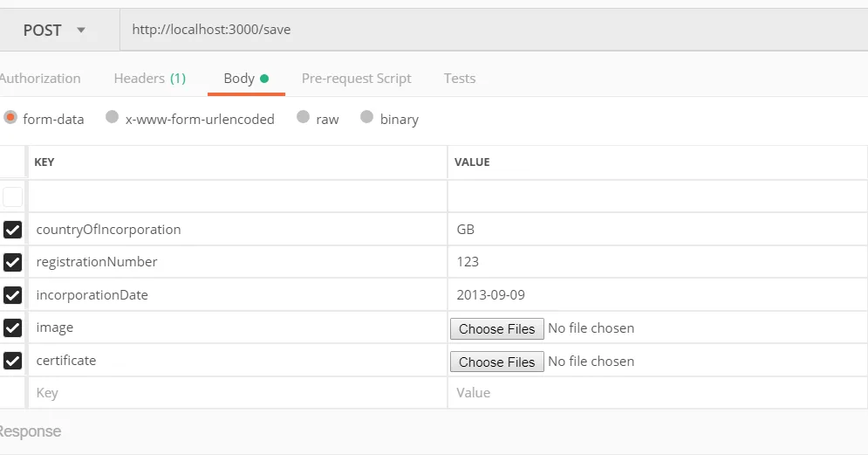Click the empty Key placeholder field

point(236,393)
